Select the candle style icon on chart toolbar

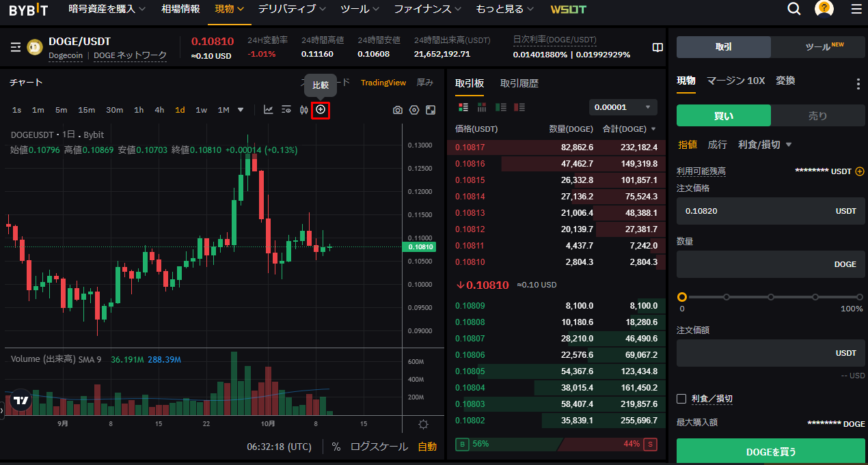point(303,109)
